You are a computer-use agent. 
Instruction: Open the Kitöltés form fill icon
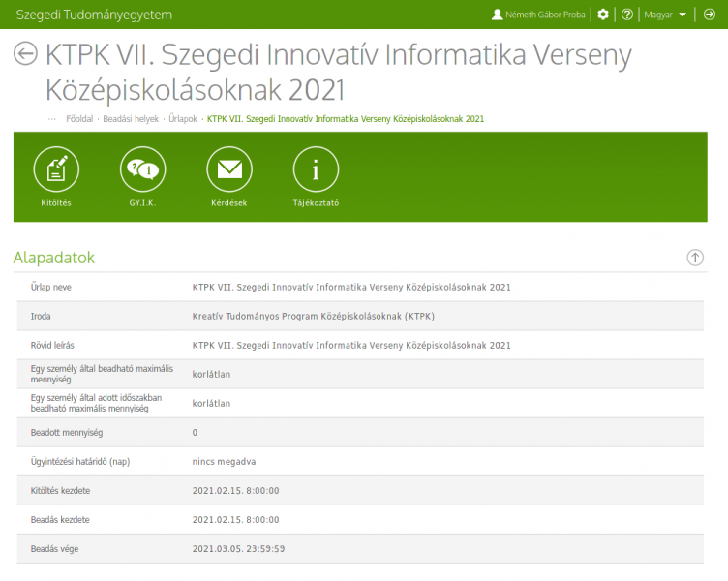(x=56, y=170)
